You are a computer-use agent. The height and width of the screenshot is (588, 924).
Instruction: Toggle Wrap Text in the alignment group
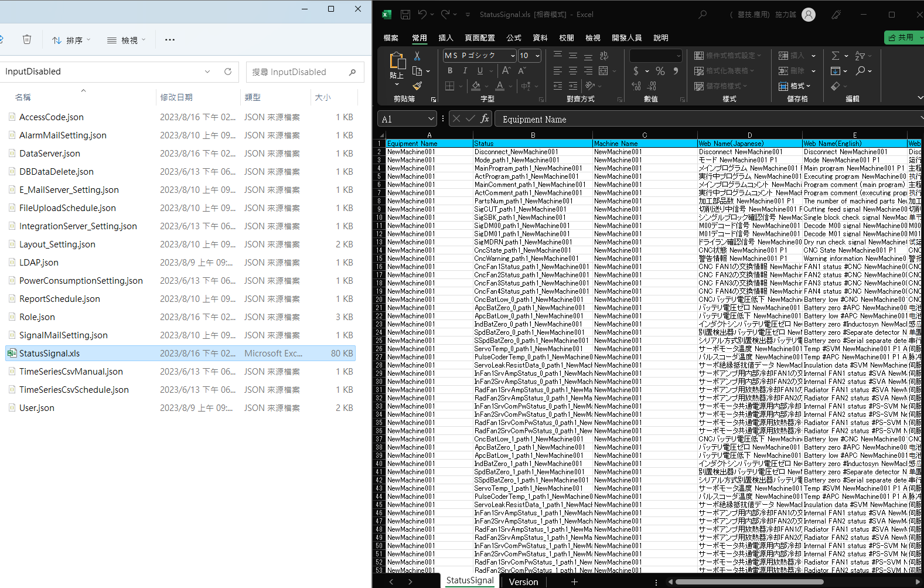click(604, 56)
